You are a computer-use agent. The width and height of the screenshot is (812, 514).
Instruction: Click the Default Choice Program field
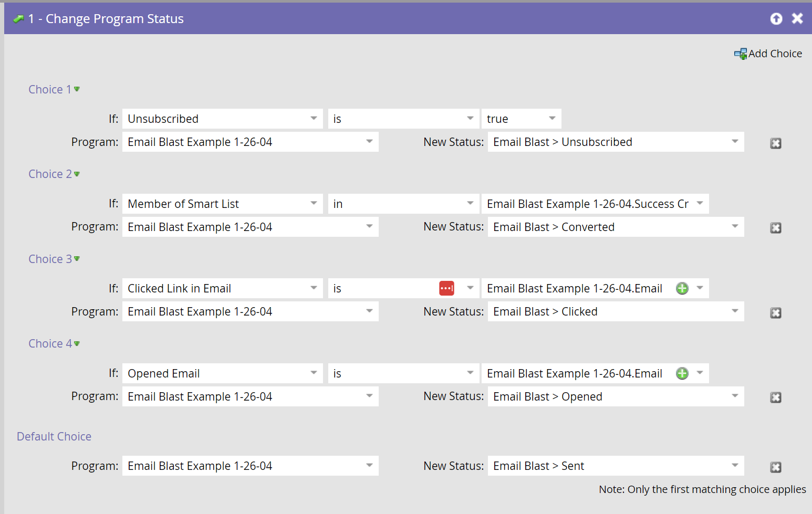(x=251, y=466)
